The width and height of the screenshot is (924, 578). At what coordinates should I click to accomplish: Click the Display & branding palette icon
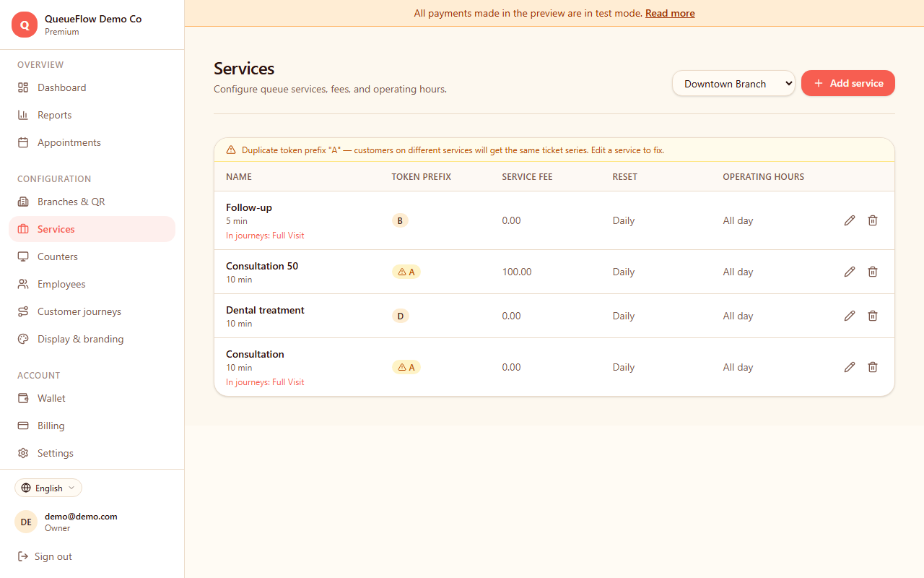(23, 339)
